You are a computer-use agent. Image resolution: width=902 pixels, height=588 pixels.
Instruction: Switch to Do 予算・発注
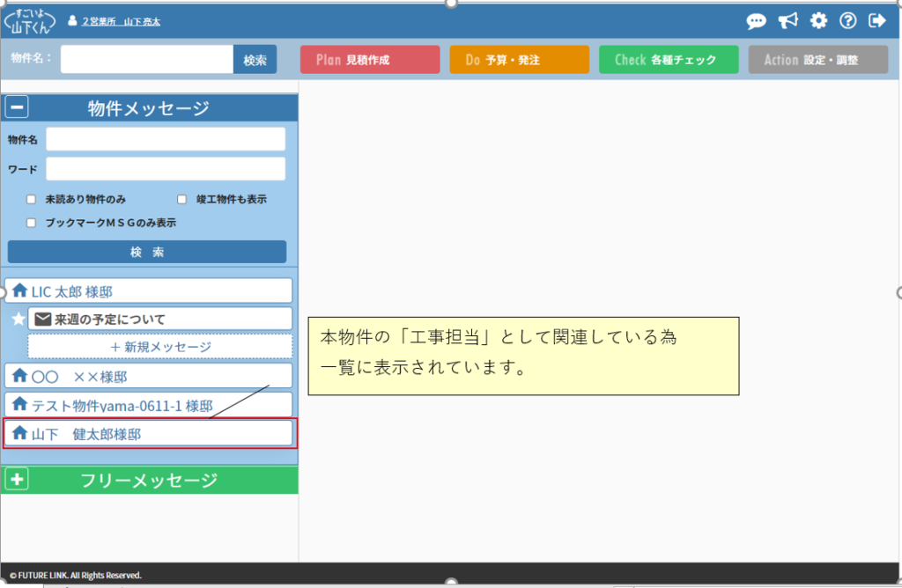pyautogui.click(x=519, y=59)
